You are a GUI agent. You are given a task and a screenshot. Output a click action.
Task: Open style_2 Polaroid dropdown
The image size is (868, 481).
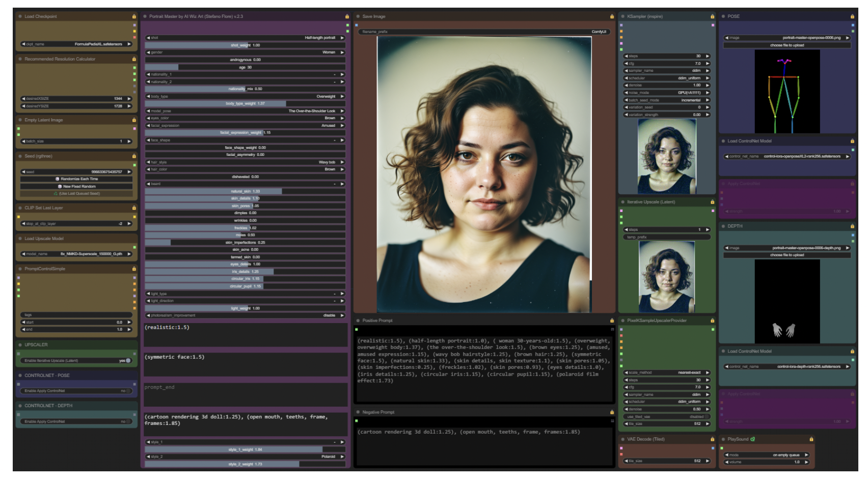tap(245, 457)
